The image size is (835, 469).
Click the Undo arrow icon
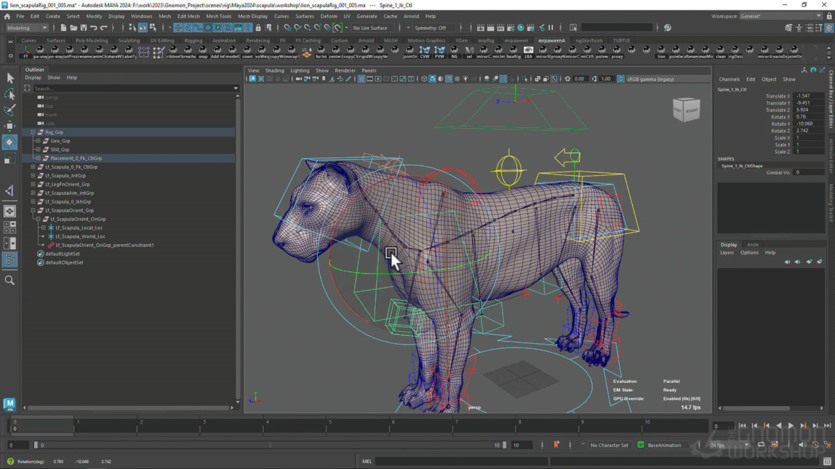(94, 28)
